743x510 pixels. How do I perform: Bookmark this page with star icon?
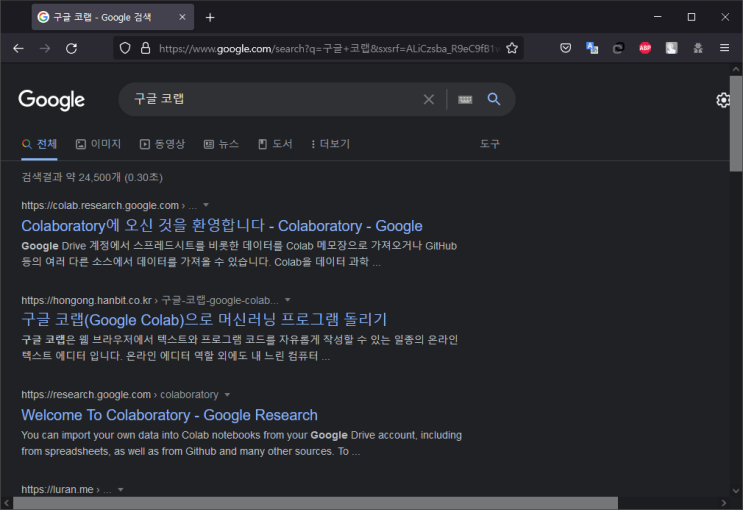click(x=512, y=48)
